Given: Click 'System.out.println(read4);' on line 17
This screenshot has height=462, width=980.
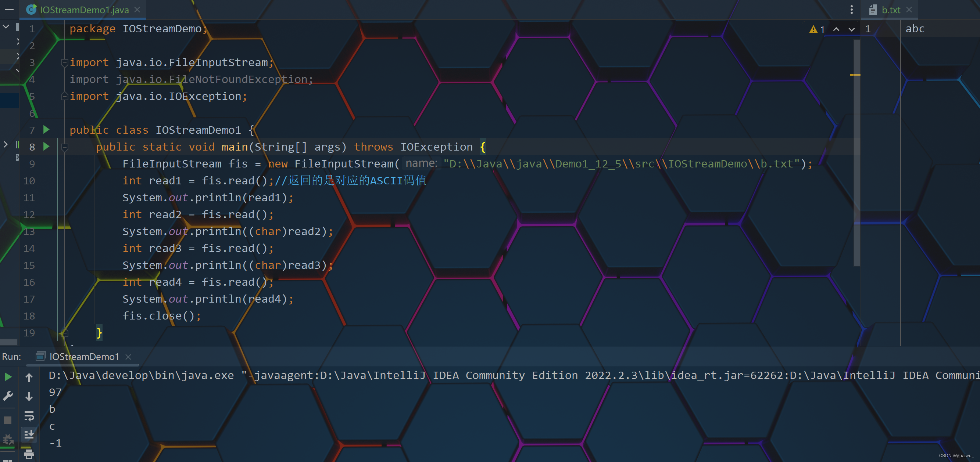Looking at the screenshot, I should click(208, 299).
